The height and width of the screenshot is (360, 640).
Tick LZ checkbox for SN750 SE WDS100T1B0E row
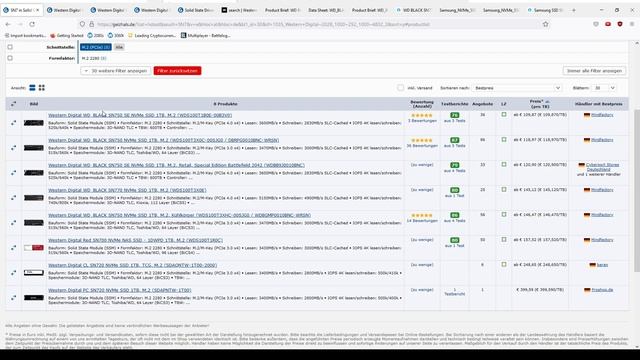pos(504,115)
